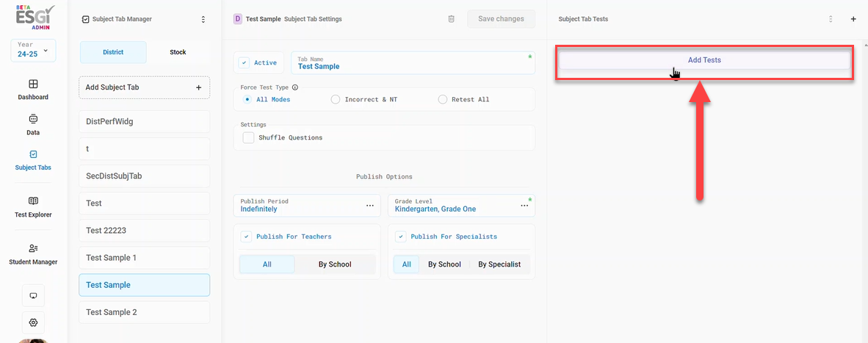Click the Tab Name input field
This screenshot has width=868, height=343.
pos(413,62)
